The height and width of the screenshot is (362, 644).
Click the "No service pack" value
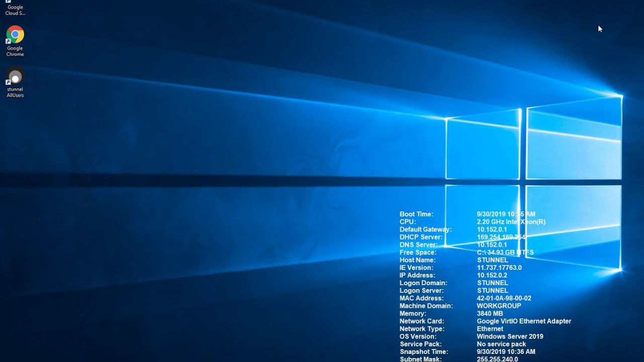(502, 344)
